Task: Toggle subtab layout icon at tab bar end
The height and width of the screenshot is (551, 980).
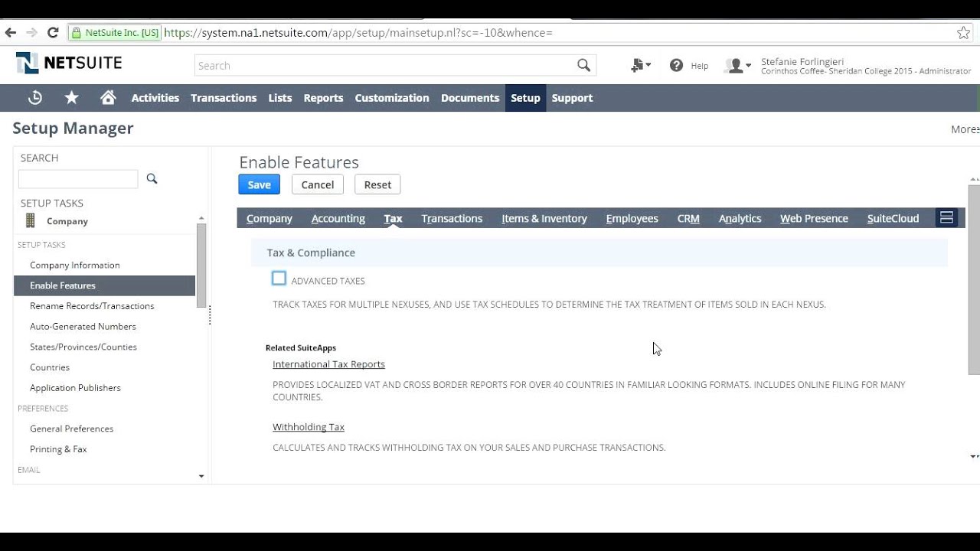Action: (946, 218)
